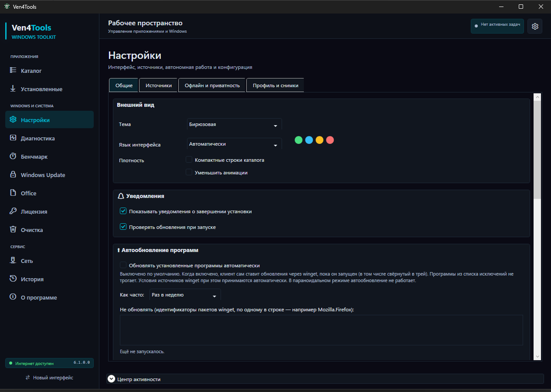551x392 pixels.
Task: Open О программе info icon
Action: (x=13, y=297)
